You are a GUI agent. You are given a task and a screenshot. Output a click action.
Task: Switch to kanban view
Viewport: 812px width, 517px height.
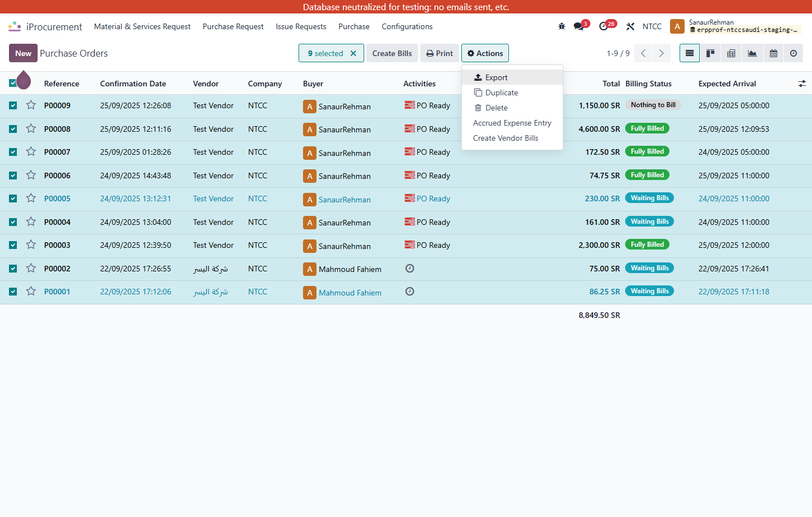pos(710,53)
